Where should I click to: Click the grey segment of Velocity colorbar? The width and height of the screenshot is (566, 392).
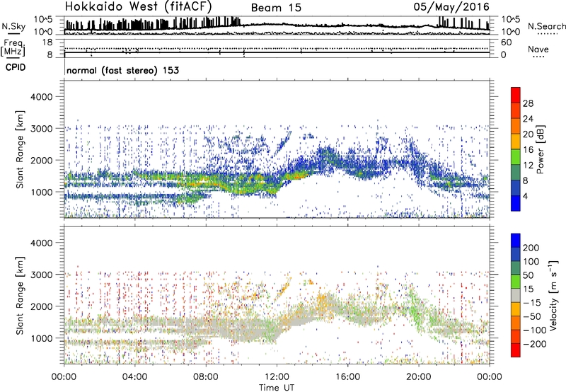coord(516,295)
